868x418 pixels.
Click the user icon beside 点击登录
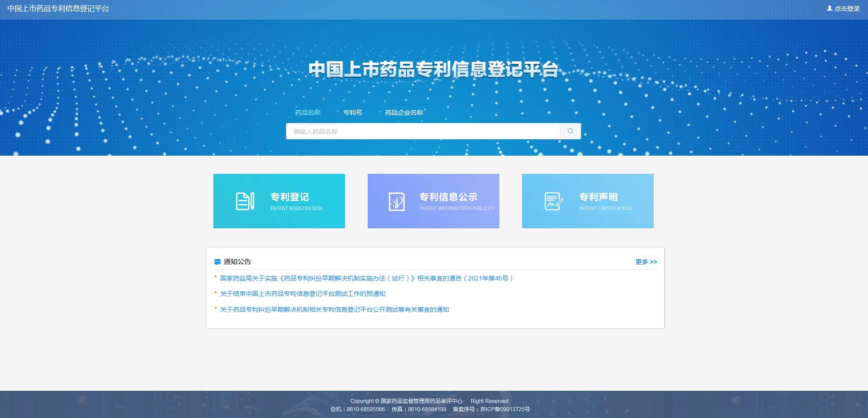pyautogui.click(x=829, y=8)
